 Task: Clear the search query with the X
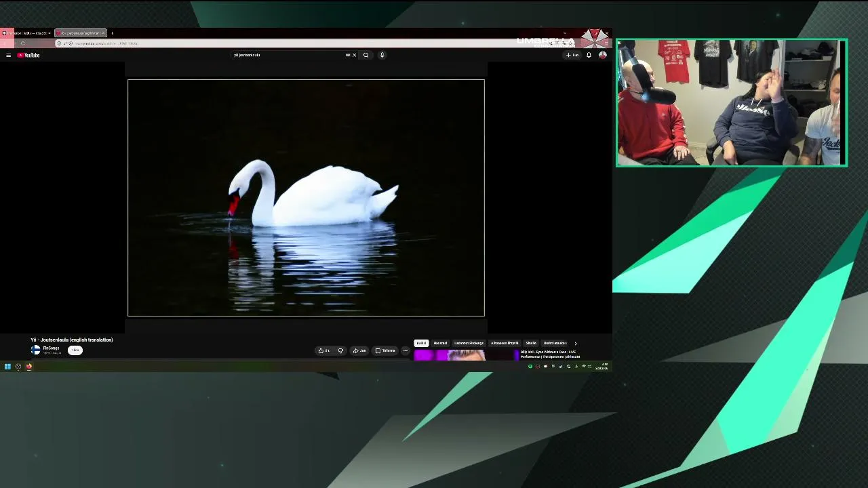click(354, 56)
